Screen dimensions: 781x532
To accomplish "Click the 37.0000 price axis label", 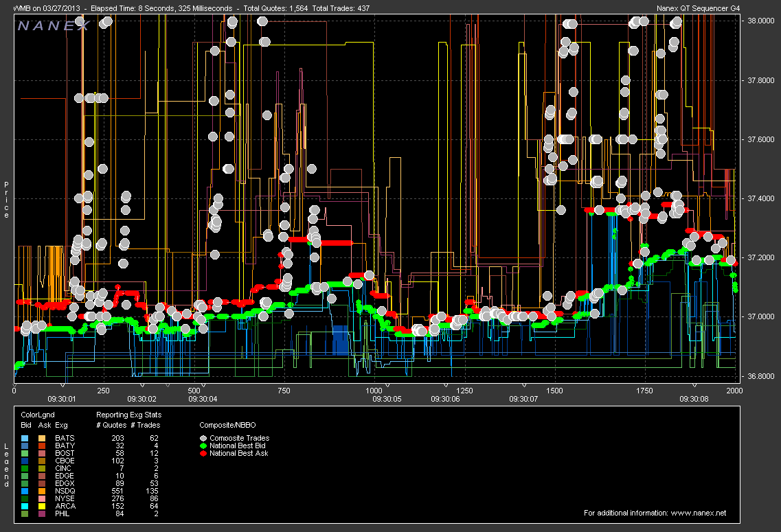I will point(761,316).
